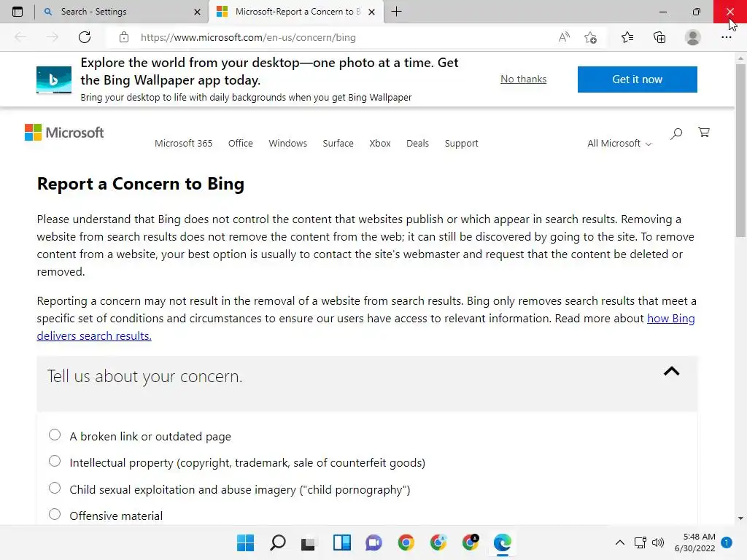
Task: Click the browser Forward arrow
Action: tap(53, 37)
